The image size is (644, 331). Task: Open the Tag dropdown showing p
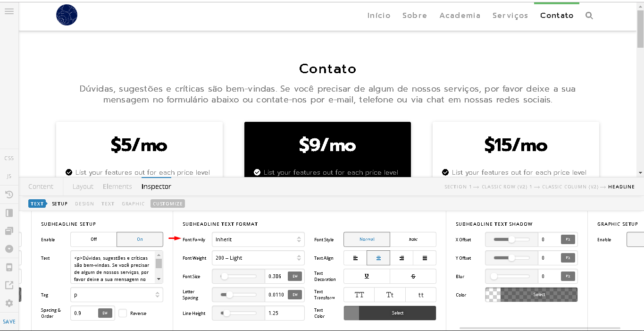[117, 295]
